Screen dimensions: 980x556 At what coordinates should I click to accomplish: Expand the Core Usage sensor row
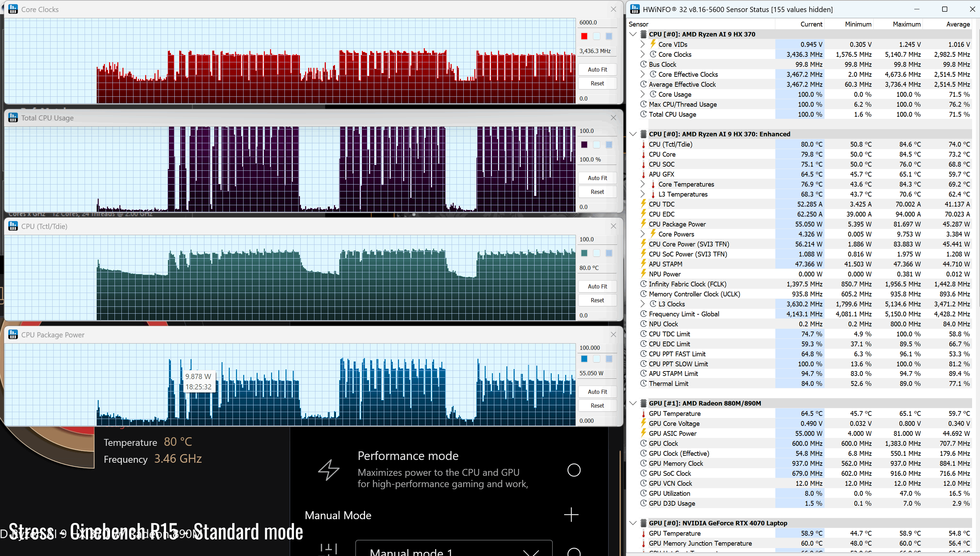pos(643,94)
